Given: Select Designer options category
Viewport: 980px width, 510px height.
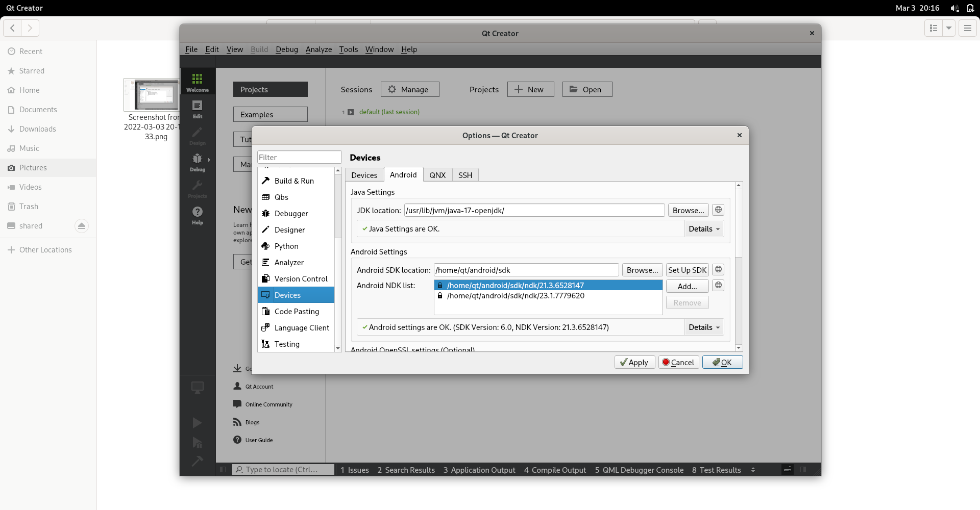Looking at the screenshot, I should pos(296,230).
